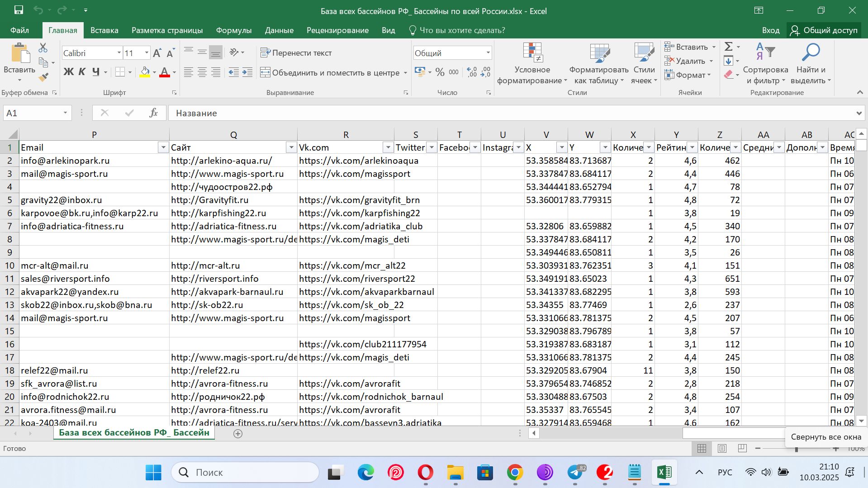Image resolution: width=868 pixels, height=488 pixels.
Task: Open the Данные ribbon tab
Action: [279, 30]
